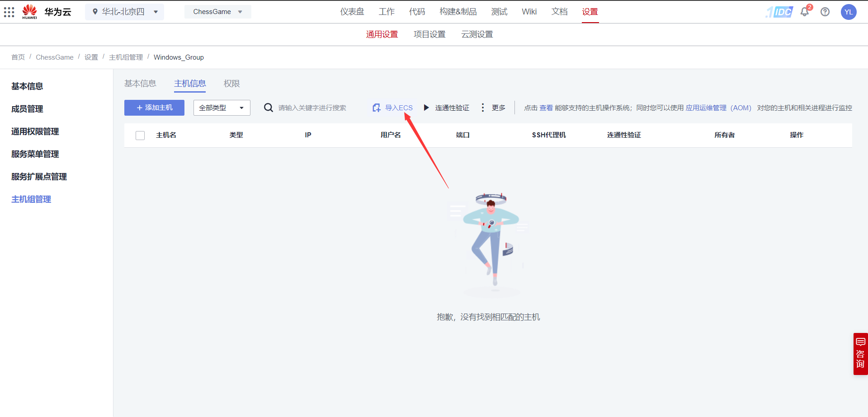Click the keyword search input field
Screen dimensions: 868x417
click(x=312, y=108)
